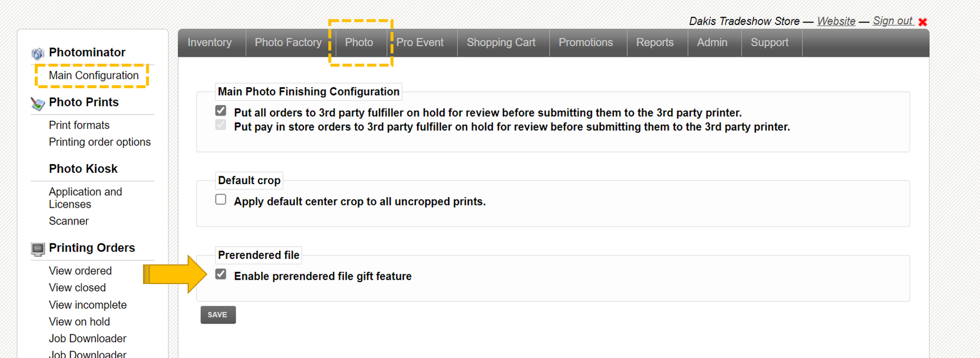This screenshot has width=980, height=358.
Task: Uncheck the 3rd party hold checkbox
Action: point(220,111)
